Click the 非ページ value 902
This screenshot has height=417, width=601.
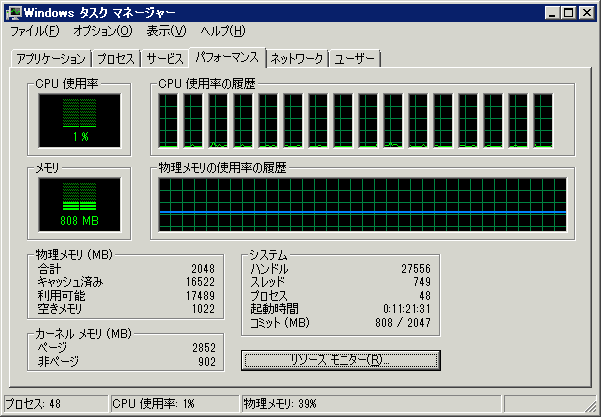pyautogui.click(x=207, y=361)
